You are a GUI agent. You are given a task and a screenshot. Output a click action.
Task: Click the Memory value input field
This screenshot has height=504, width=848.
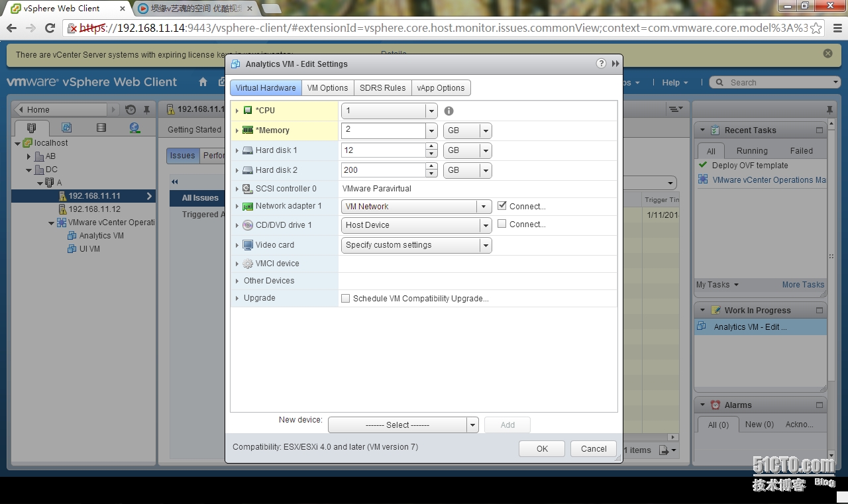coord(384,130)
